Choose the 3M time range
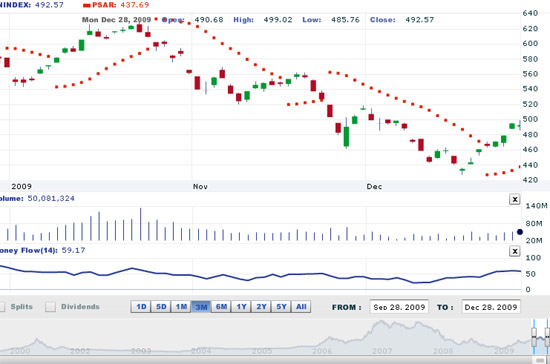 coord(201,307)
